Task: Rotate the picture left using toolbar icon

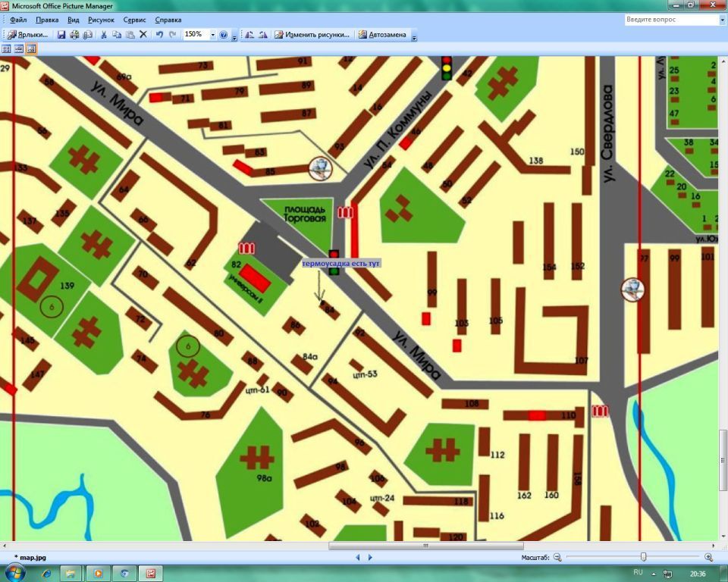Action: click(249, 35)
